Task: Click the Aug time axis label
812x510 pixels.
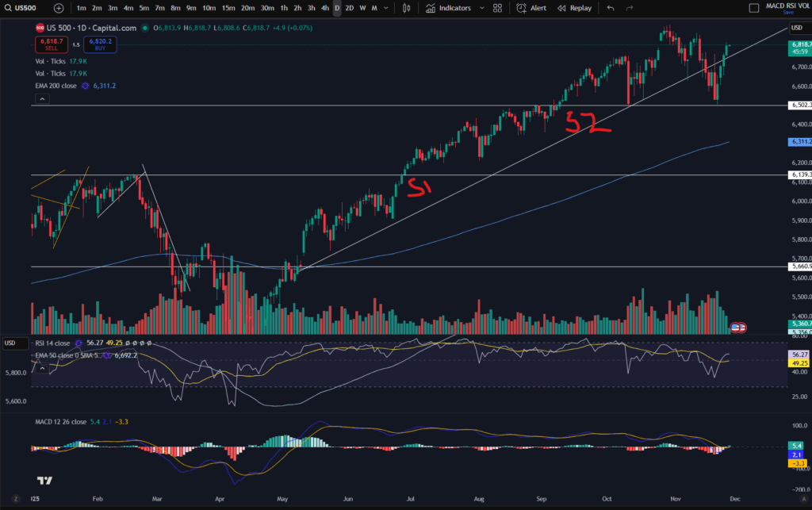Action: 479,499
